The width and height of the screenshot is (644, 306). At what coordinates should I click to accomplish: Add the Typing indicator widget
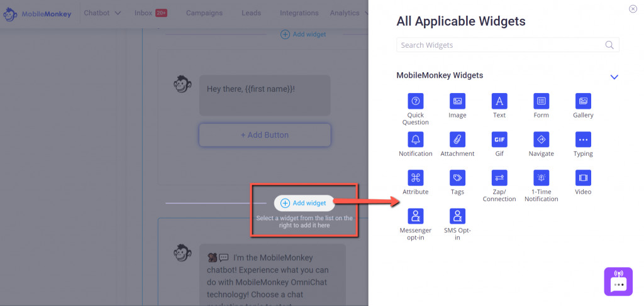pos(583,139)
